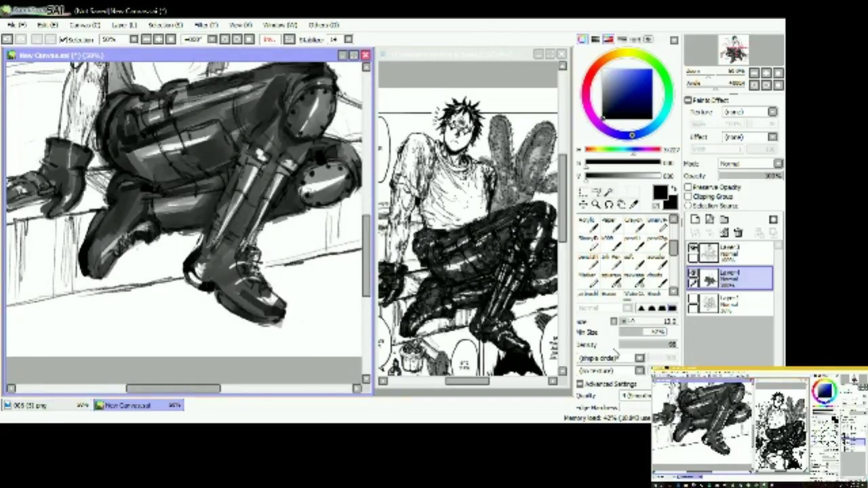Select the Hand tool

pos(620,205)
